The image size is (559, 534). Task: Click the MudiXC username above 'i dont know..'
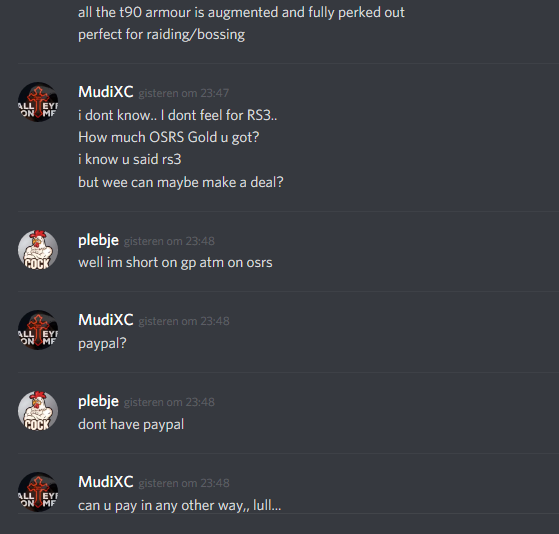[x=106, y=92]
